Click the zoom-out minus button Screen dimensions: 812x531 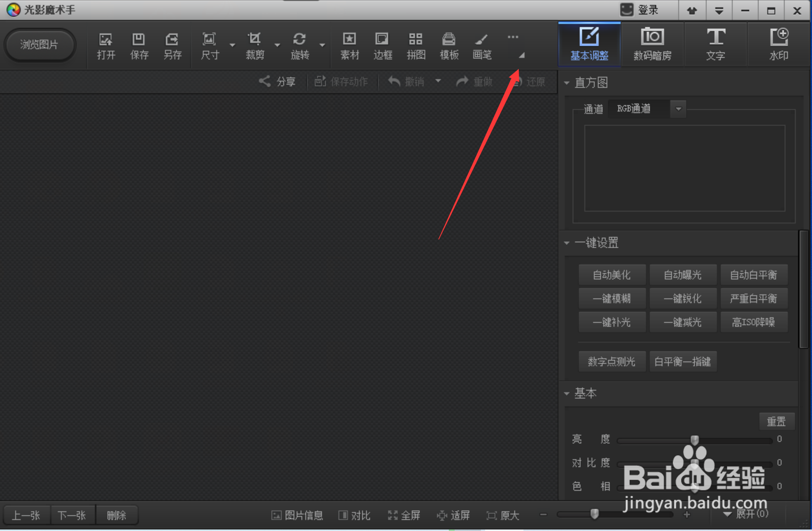tap(543, 515)
